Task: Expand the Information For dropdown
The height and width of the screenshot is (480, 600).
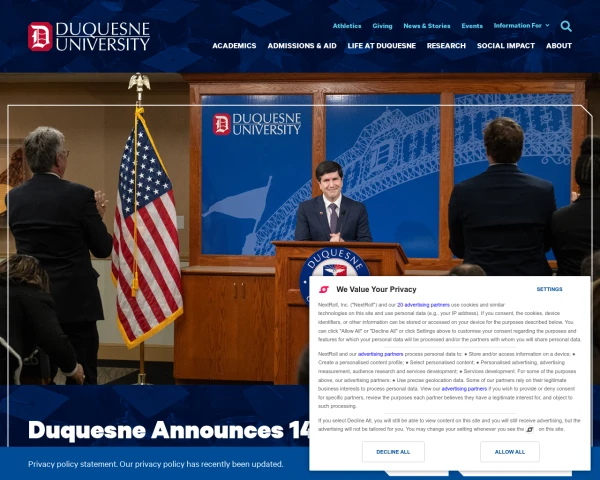Action: (521, 26)
